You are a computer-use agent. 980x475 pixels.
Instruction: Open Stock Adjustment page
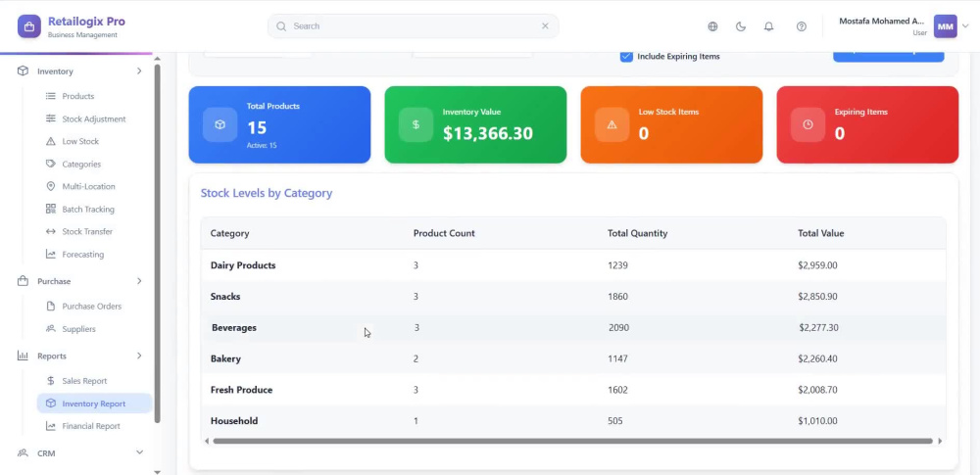click(94, 119)
